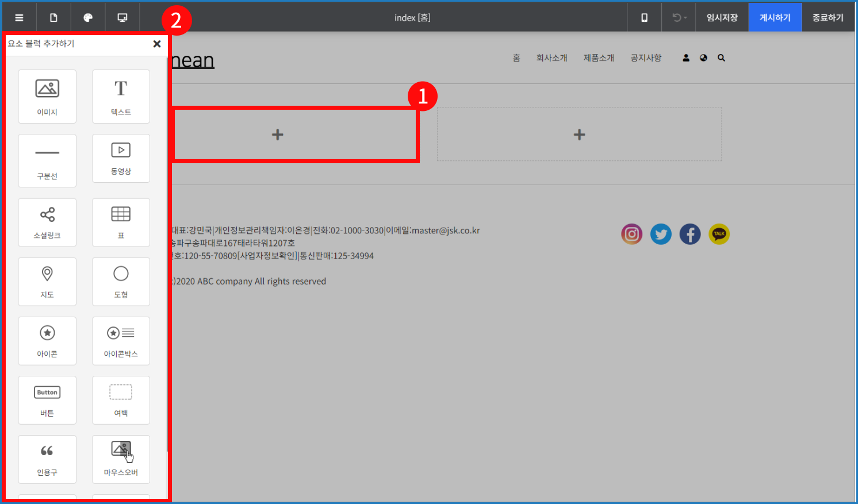Select the 지도 map block
858x504 pixels.
pos(47,282)
